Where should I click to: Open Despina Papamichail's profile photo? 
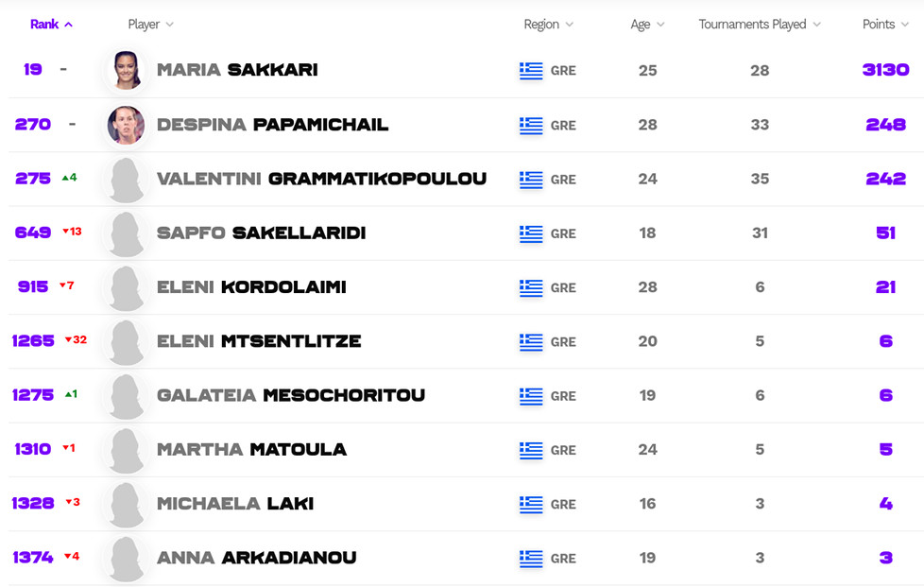[x=126, y=125]
